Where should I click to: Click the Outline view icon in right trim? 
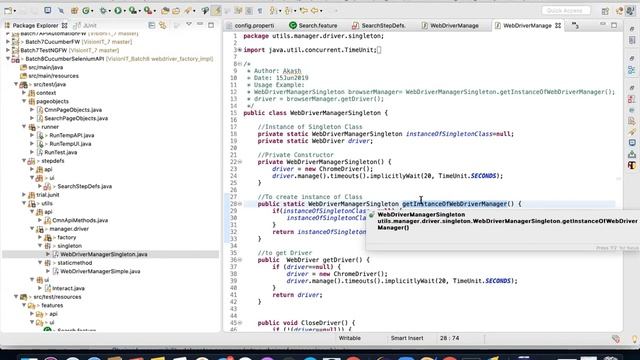click(x=632, y=70)
